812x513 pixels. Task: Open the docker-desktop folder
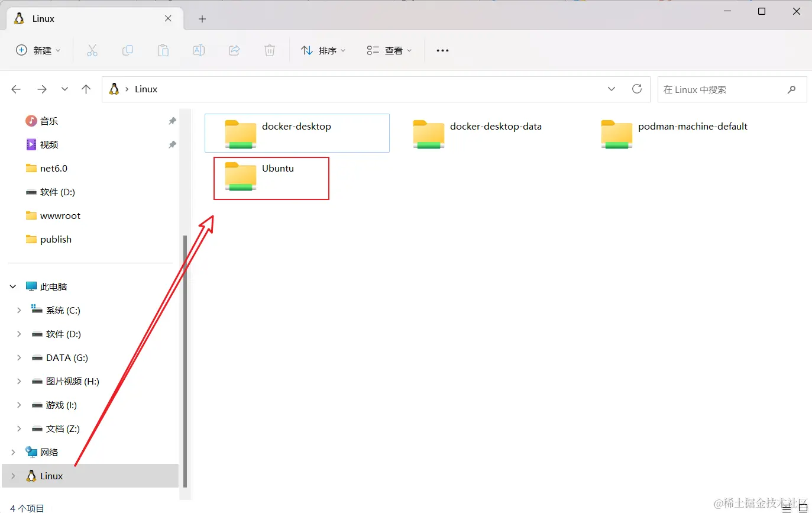(297, 133)
